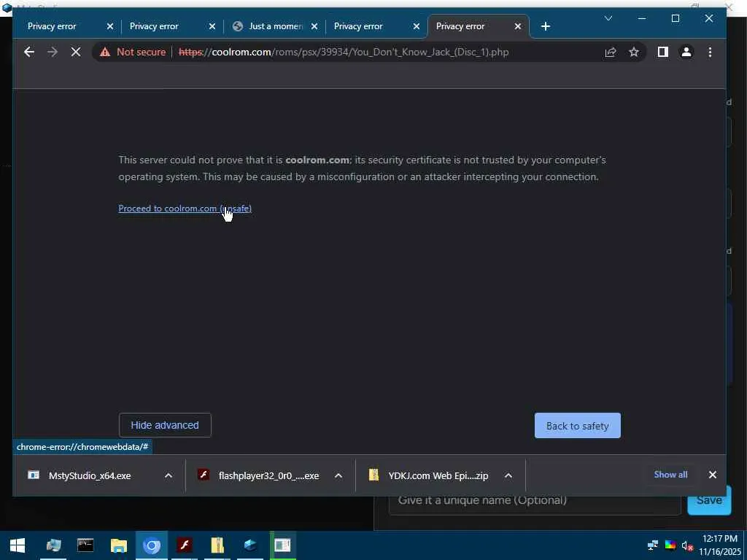
Task: Open the tab search chevron
Action: pos(608,18)
